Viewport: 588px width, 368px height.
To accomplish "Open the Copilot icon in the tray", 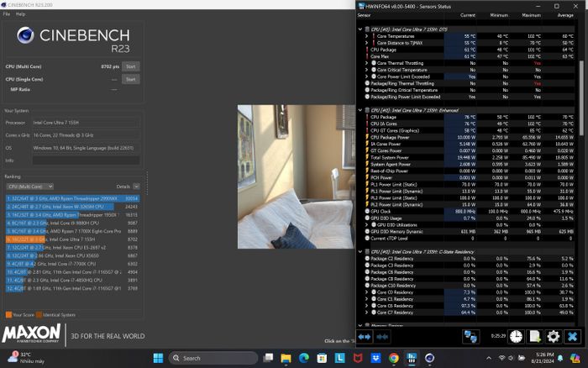I will (575, 358).
